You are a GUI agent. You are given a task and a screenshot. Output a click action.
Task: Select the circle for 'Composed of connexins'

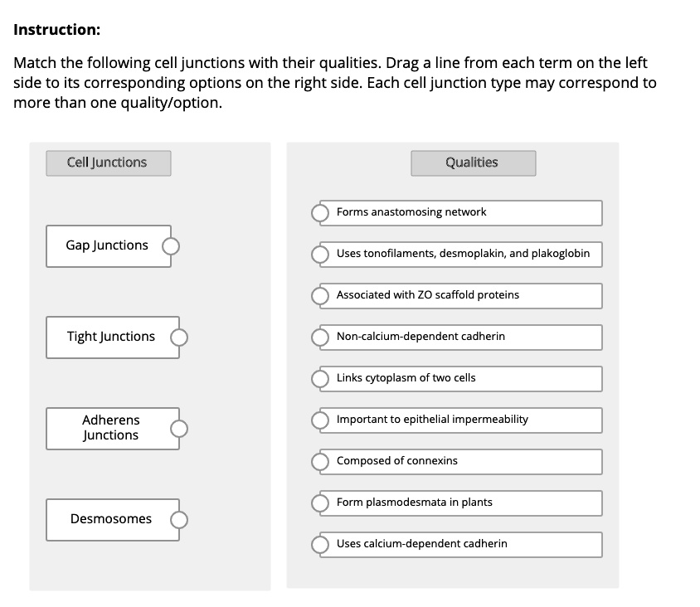[x=319, y=462]
